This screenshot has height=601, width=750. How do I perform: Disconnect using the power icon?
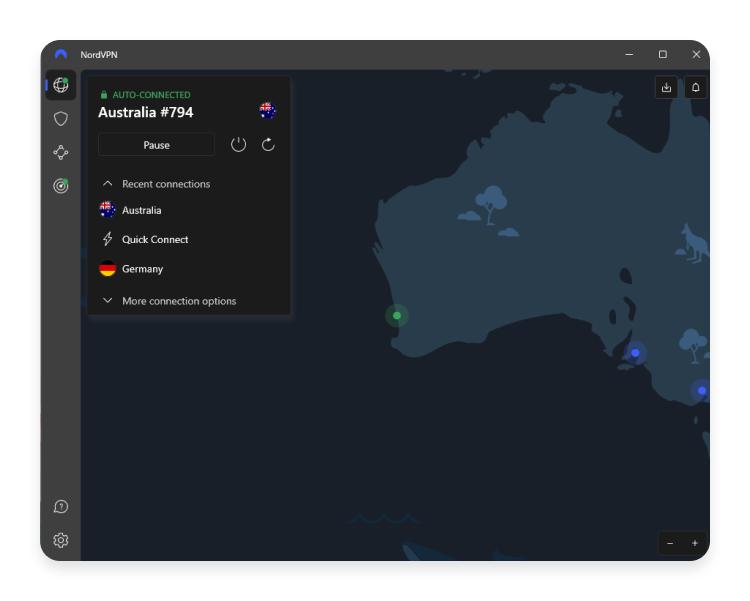tap(238, 145)
